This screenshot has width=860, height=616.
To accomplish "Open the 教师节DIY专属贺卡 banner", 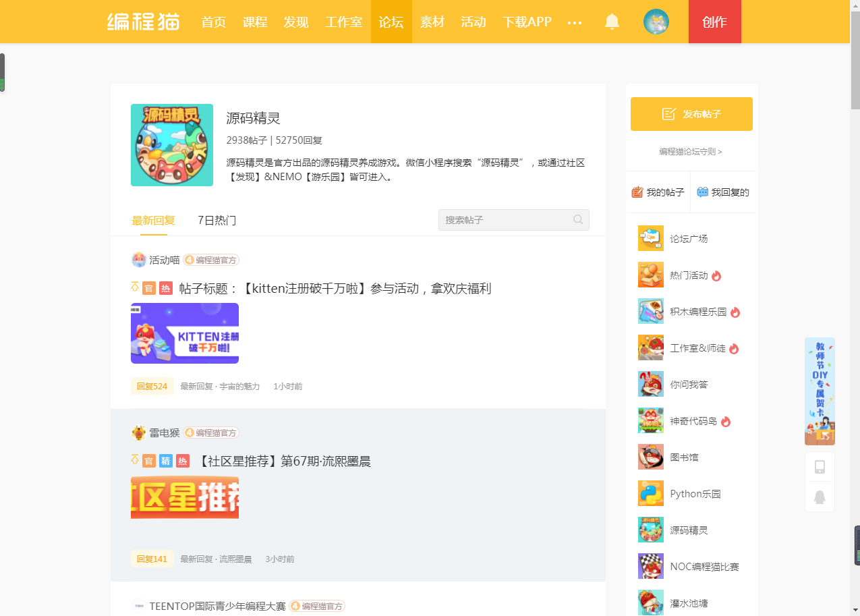I will coord(820,391).
